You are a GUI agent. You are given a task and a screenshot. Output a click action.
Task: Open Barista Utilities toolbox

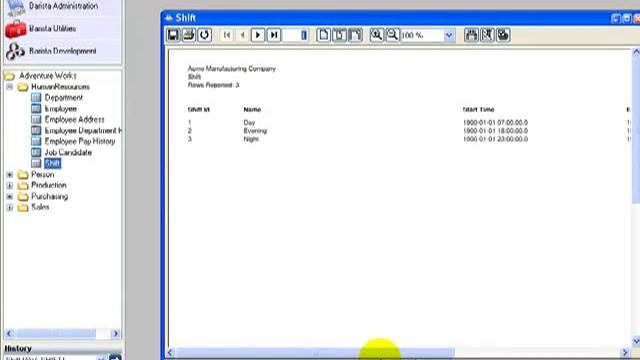point(52,29)
